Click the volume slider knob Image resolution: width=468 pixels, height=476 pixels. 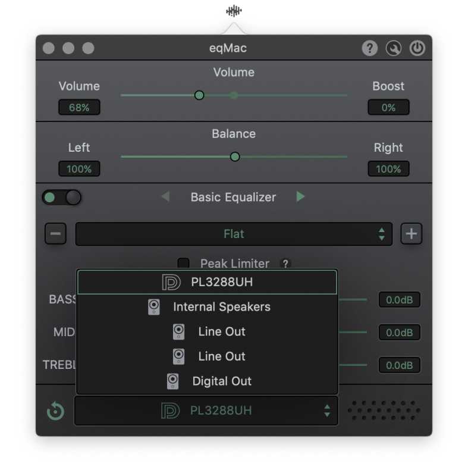pos(199,95)
